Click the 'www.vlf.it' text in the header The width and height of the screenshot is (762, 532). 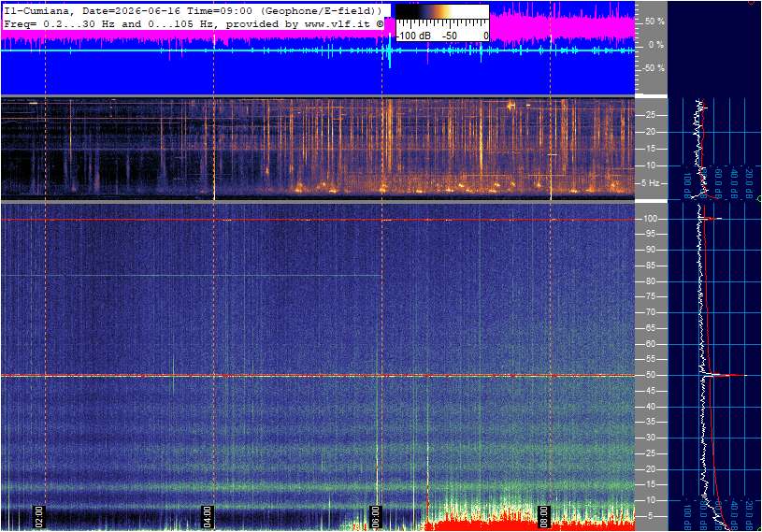coord(338,23)
